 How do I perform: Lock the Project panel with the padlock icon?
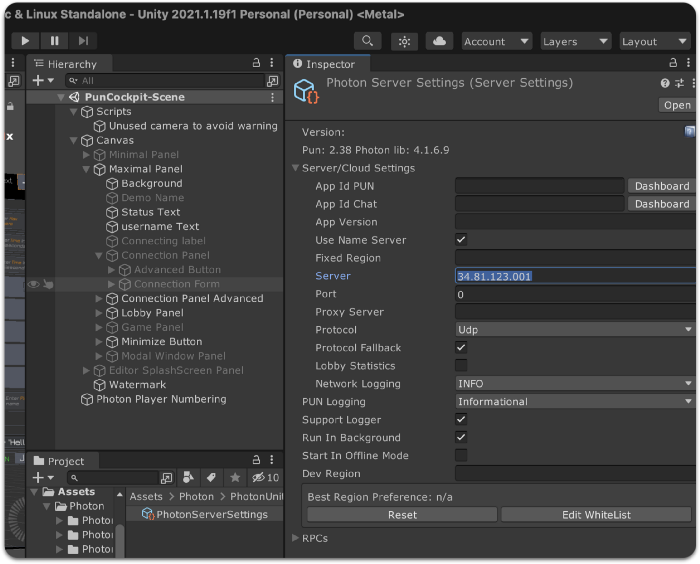coord(256,460)
